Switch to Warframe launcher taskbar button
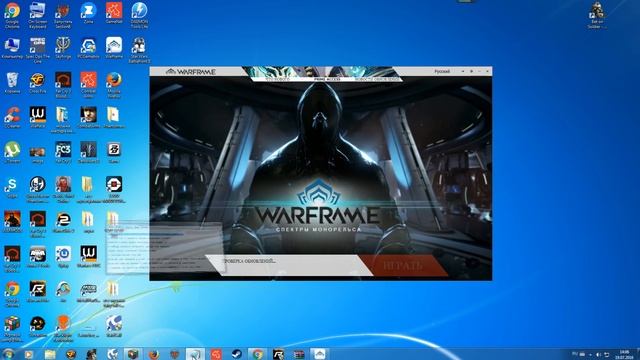The height and width of the screenshot is (360, 640). click(x=319, y=354)
